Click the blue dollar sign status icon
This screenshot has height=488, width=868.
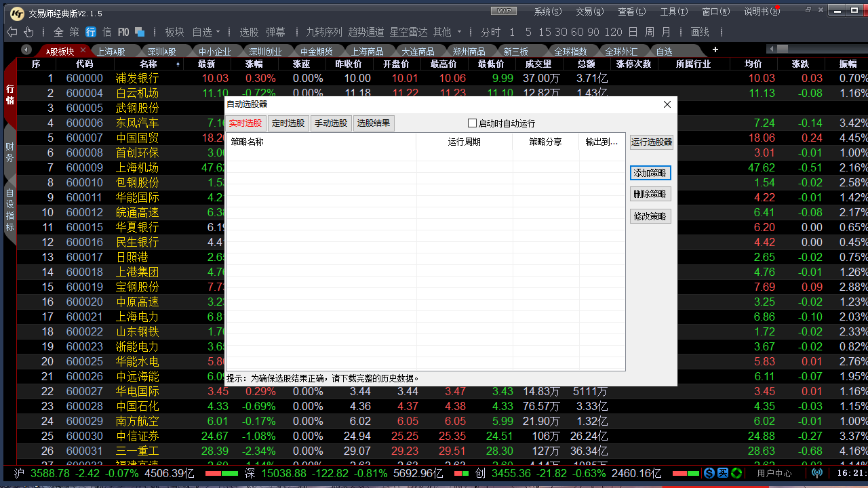pos(709,473)
